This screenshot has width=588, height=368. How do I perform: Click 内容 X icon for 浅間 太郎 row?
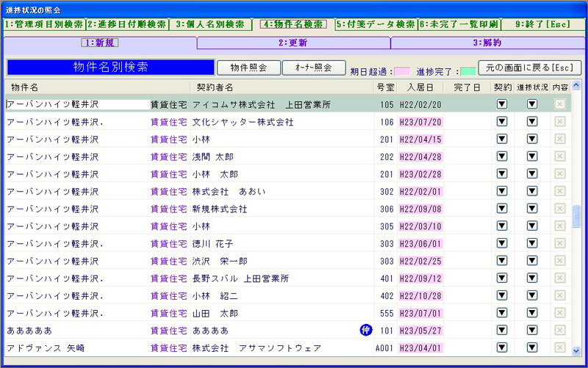pos(560,156)
